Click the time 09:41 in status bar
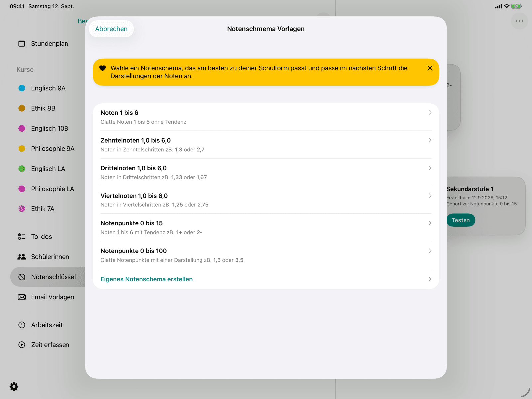Viewport: 532px width, 399px height. point(17,6)
